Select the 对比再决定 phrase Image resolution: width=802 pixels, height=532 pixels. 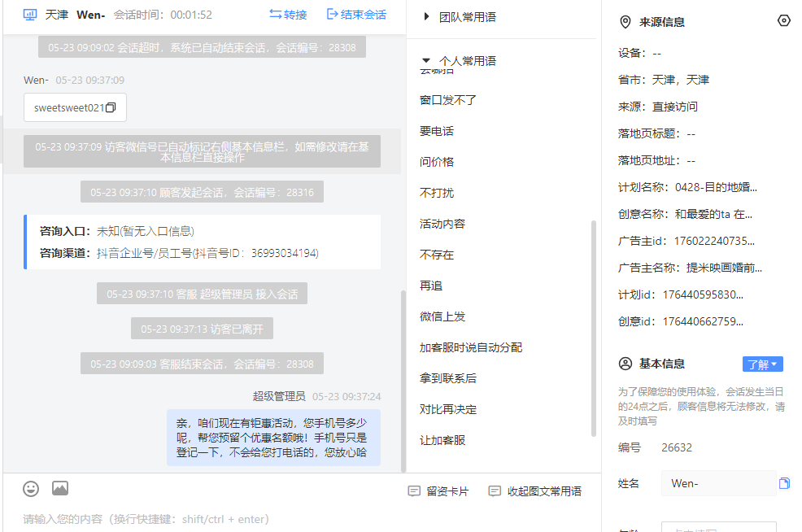click(448, 410)
